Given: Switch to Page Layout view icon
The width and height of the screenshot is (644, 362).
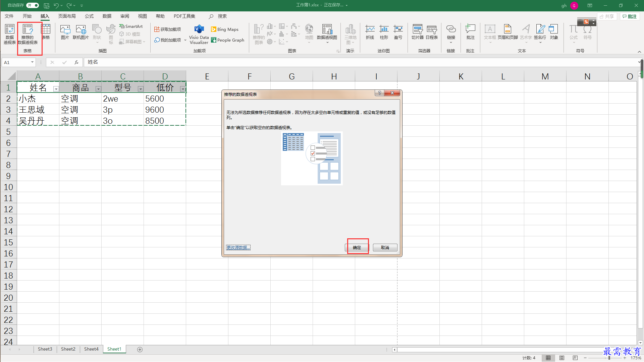Looking at the screenshot, I should pos(562,358).
